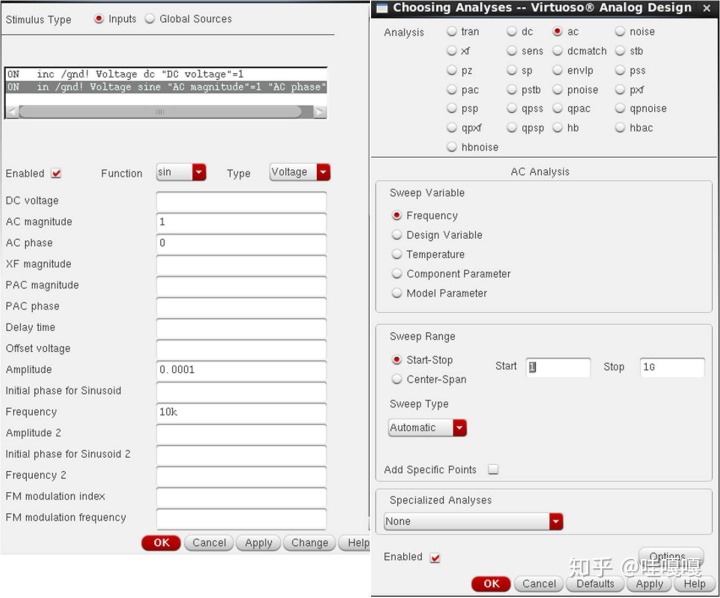This screenshot has height=598, width=720.
Task: Enable Add Specific Points checkbox
Action: (493, 469)
